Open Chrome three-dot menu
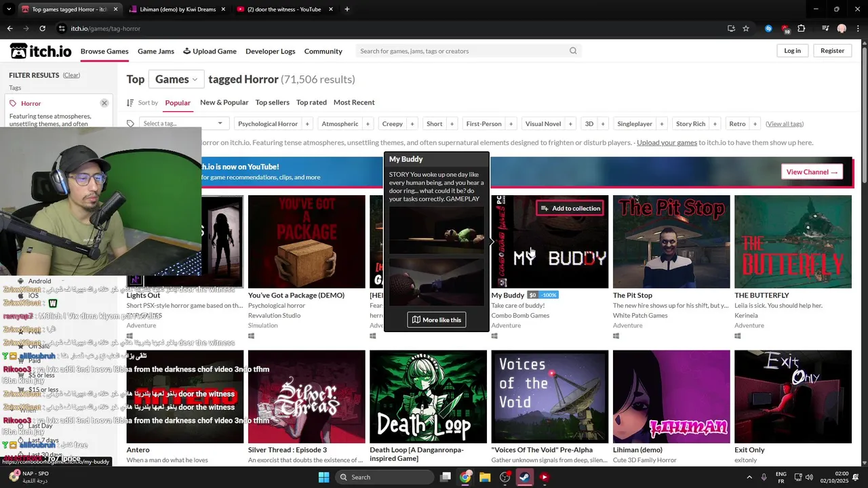 [x=857, y=28]
